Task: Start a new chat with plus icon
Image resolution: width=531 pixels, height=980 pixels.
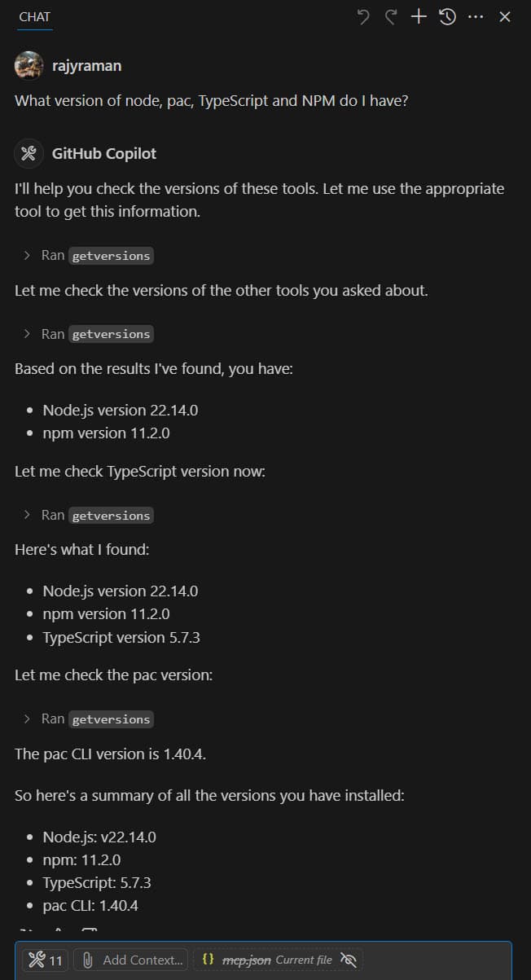Action: pos(419,16)
